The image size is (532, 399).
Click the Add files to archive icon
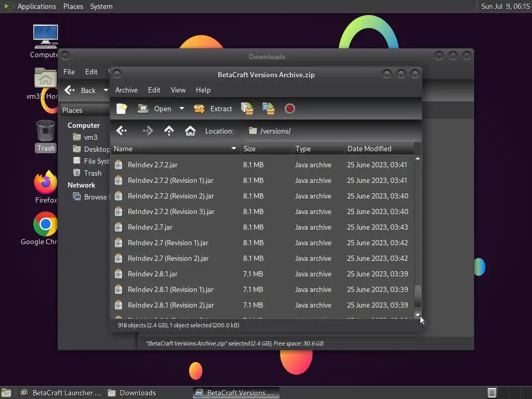point(247,109)
